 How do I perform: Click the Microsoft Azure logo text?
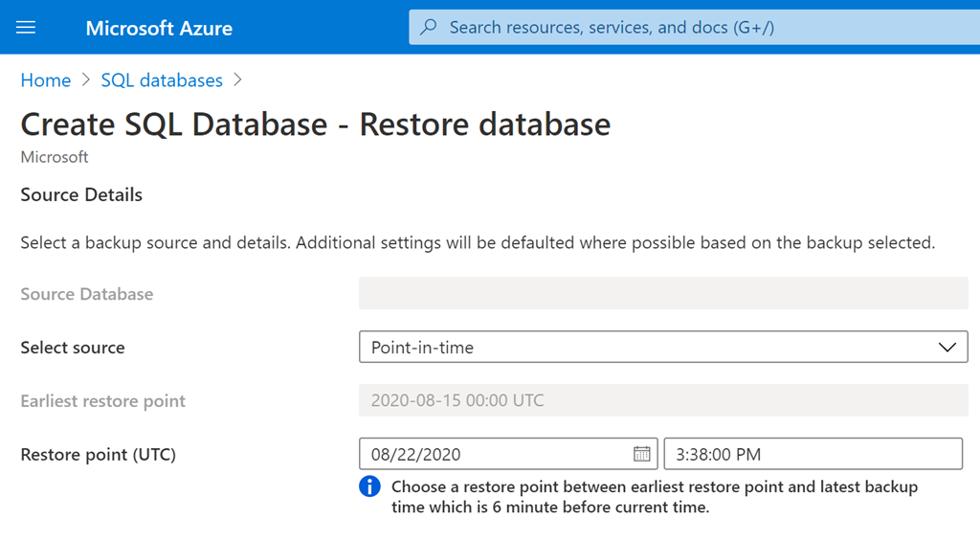159,28
